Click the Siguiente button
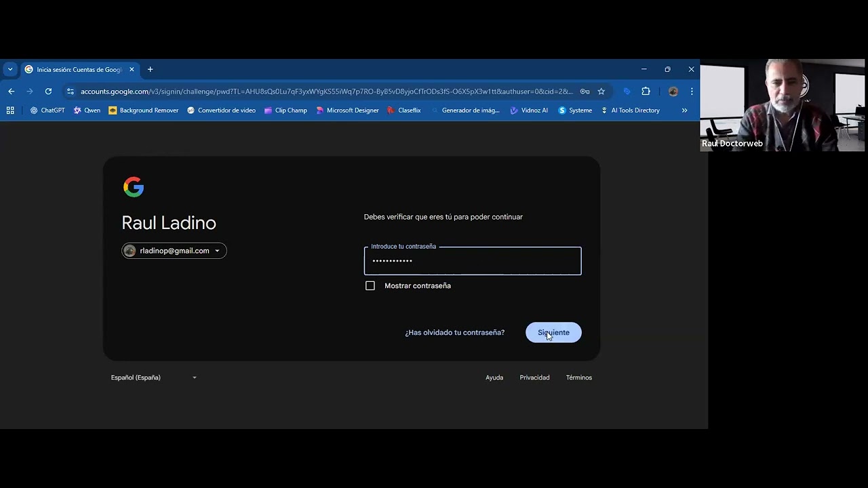The image size is (868, 488). point(553,333)
